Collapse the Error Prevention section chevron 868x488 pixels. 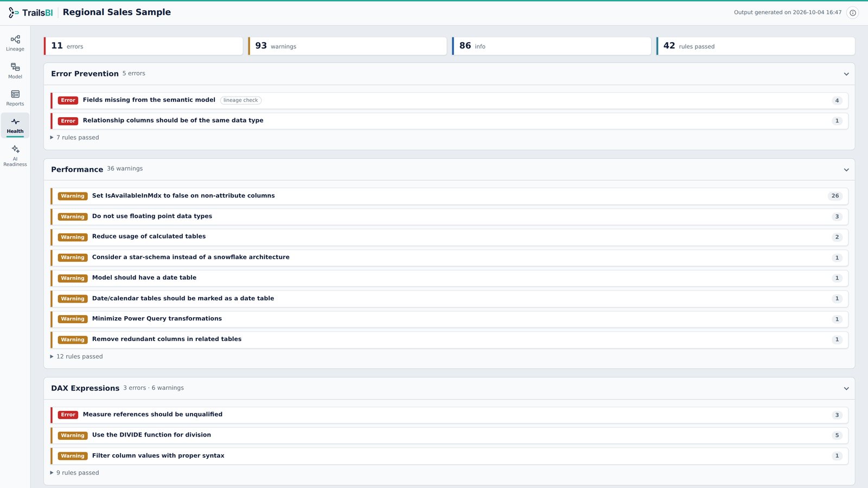846,74
